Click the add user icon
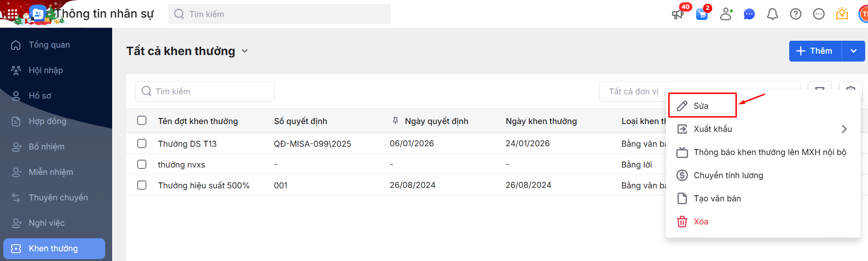Screen dimensions: 868x261 (726, 14)
